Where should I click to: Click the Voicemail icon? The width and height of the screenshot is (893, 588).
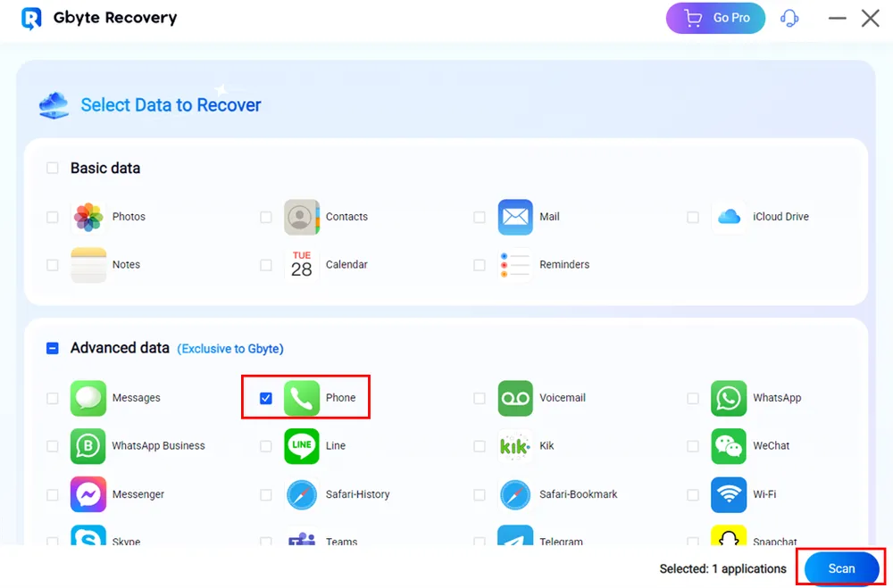[x=515, y=398]
